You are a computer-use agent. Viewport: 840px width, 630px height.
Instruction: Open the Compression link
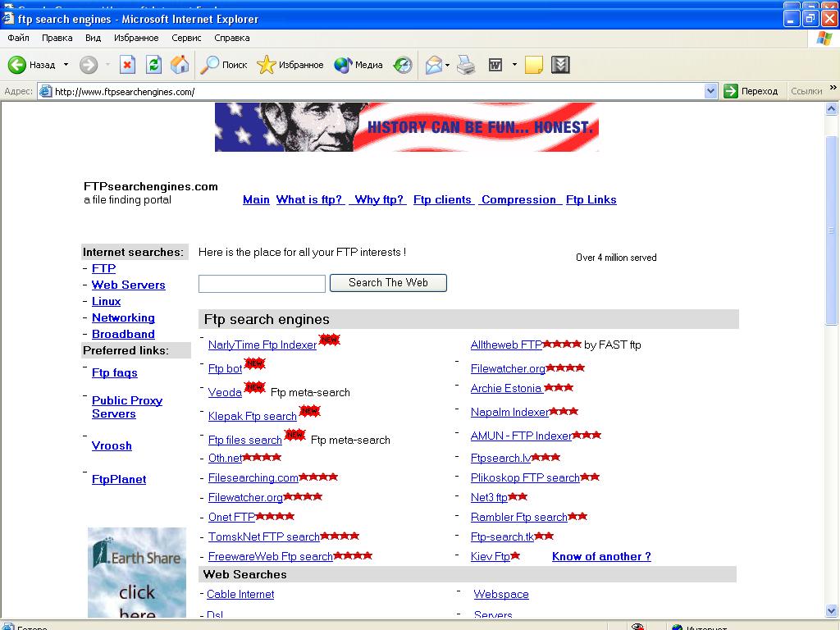(518, 200)
